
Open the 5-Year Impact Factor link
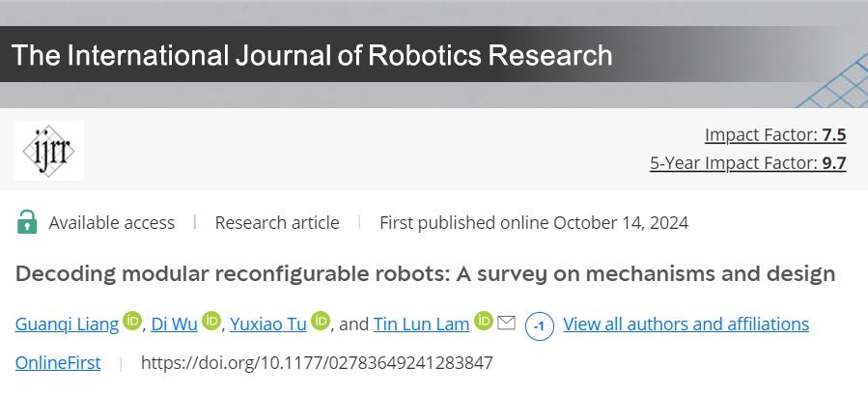(x=747, y=163)
